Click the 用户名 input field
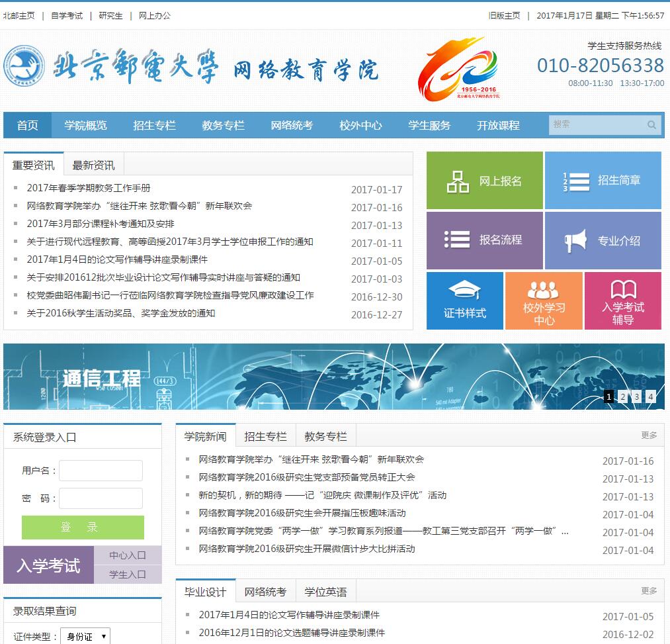Image resolution: width=670 pixels, height=644 pixels. [101, 471]
